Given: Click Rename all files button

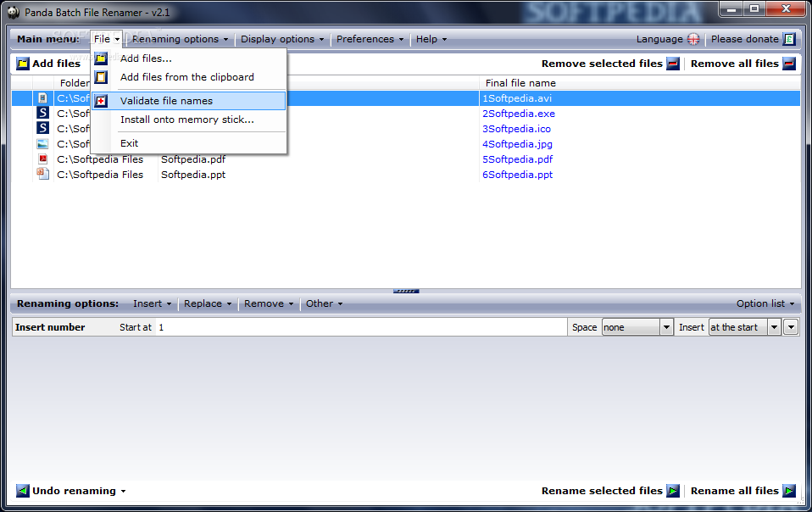Looking at the screenshot, I should coord(742,490).
